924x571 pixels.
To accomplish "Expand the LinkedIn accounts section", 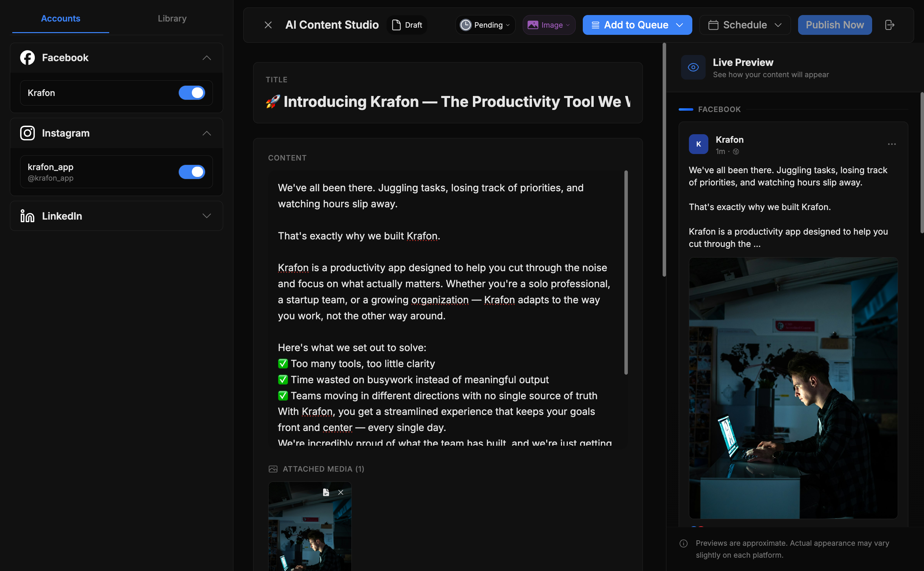I will (206, 216).
